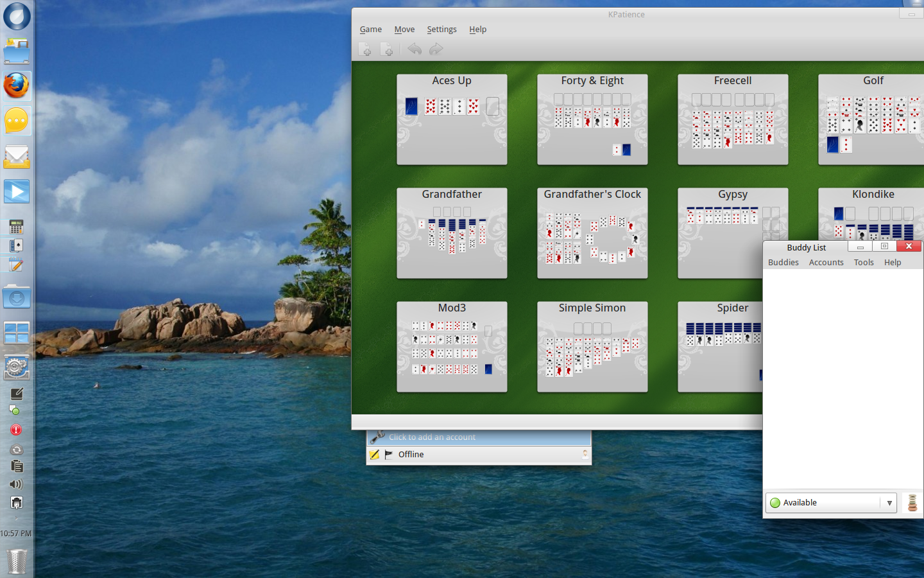Image resolution: width=924 pixels, height=578 pixels.
Task: Select the Grandfather's Clock game thumbnail
Action: pos(592,233)
